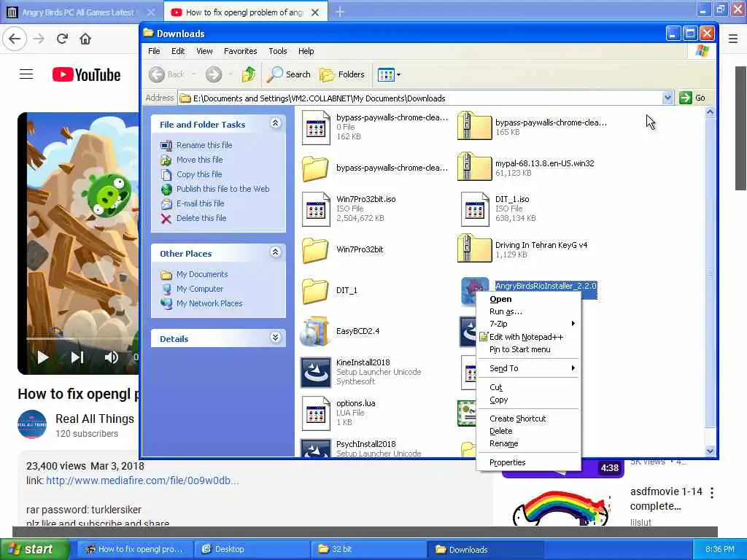Select the DIT_1 folder icon
747x560 pixels.
[x=315, y=290]
